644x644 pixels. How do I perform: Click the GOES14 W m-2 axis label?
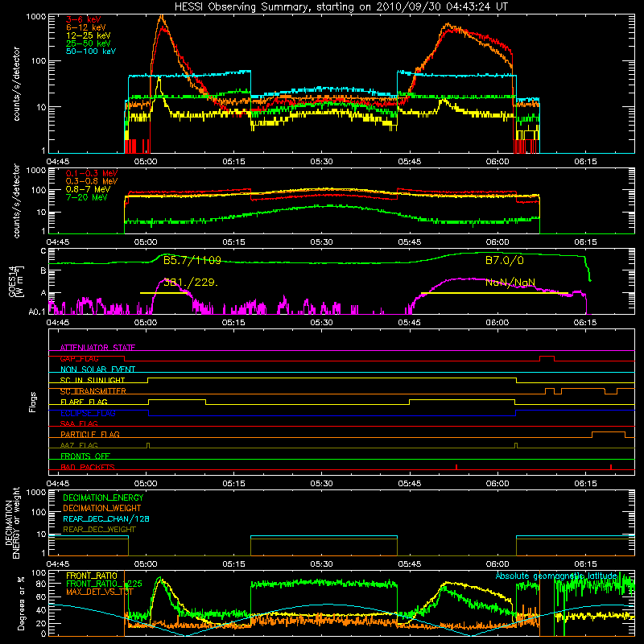pos(15,281)
